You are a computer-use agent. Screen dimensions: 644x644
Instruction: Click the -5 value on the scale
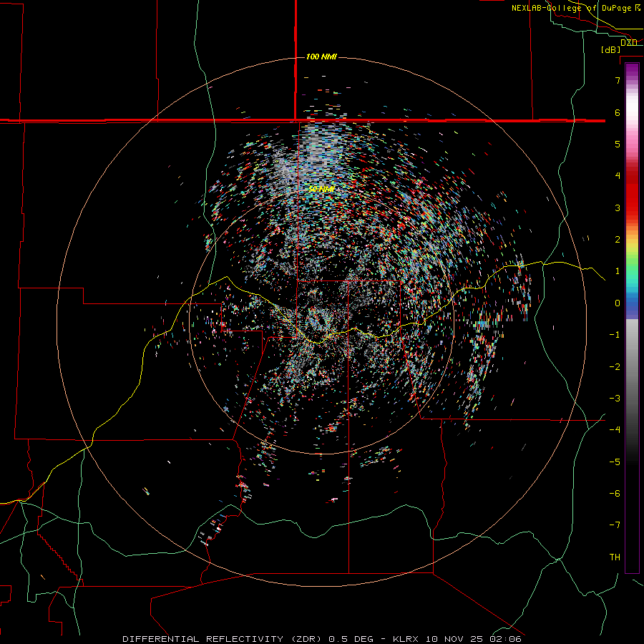pyautogui.click(x=615, y=462)
